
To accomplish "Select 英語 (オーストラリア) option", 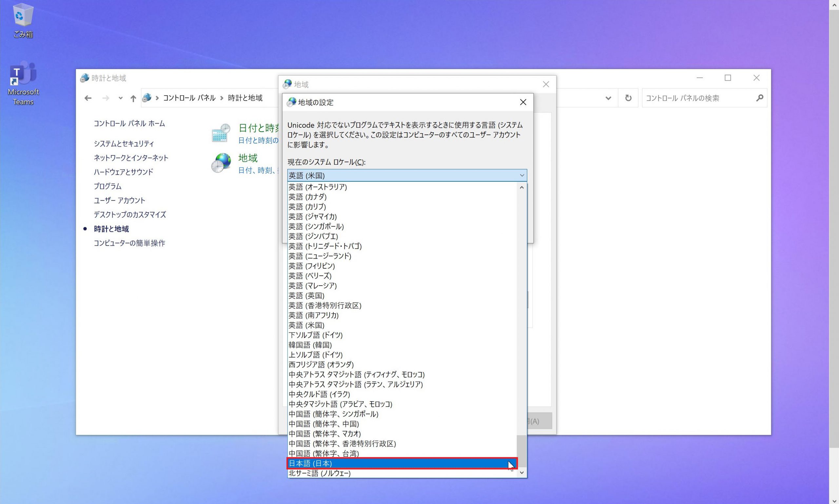I will click(402, 187).
